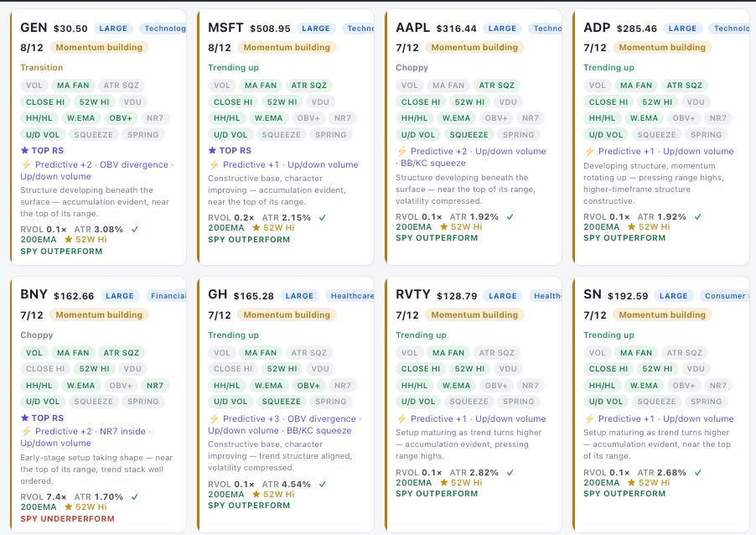Click the 52W Hi gold star on MSFT card
Viewport: 756px width, 535px height.
pos(256,227)
